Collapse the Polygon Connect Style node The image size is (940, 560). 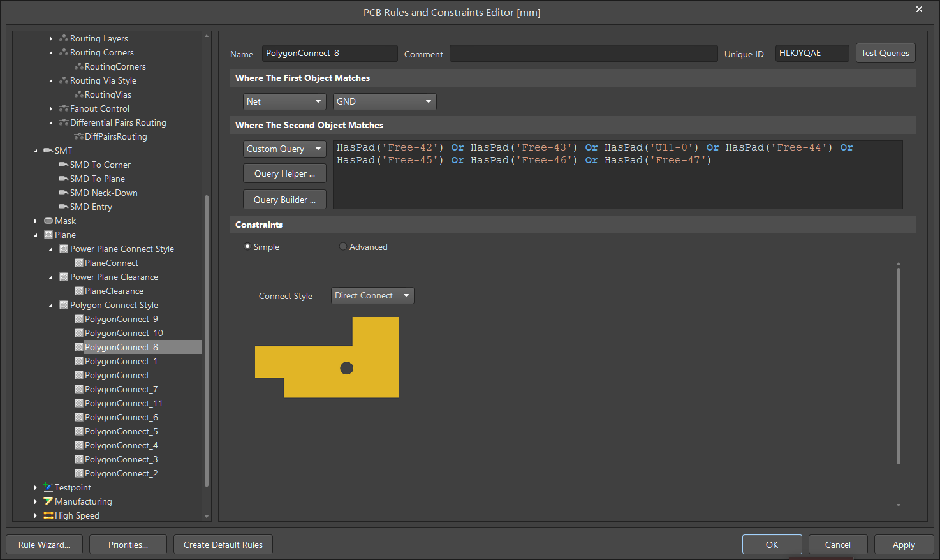pos(51,305)
